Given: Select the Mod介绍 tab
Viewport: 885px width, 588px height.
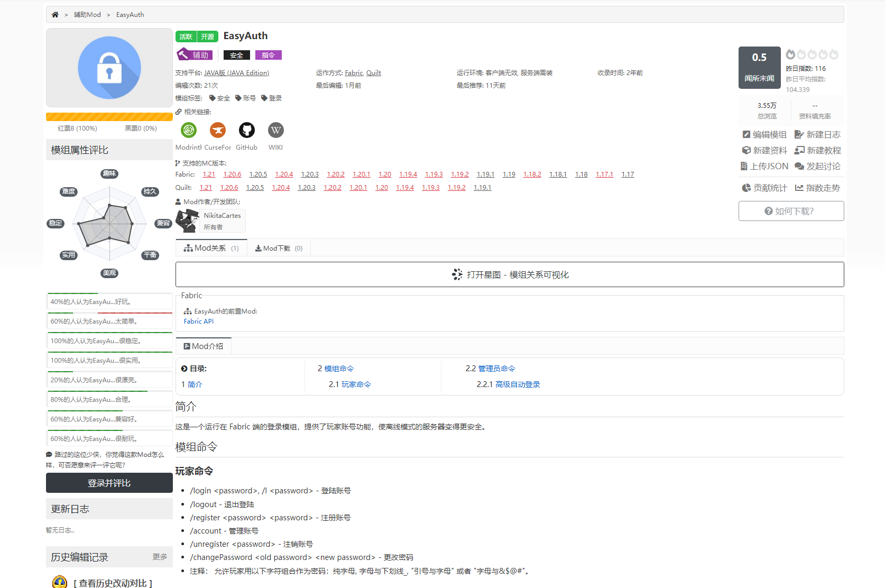Looking at the screenshot, I should tap(204, 346).
